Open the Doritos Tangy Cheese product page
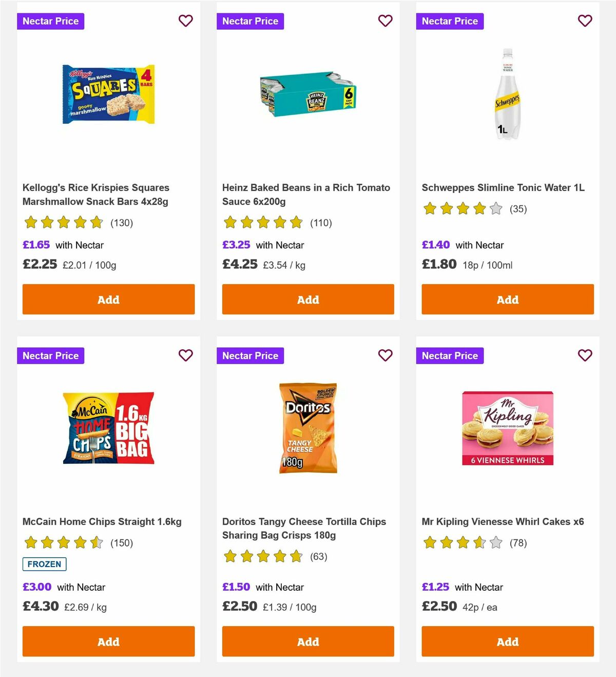 304,528
